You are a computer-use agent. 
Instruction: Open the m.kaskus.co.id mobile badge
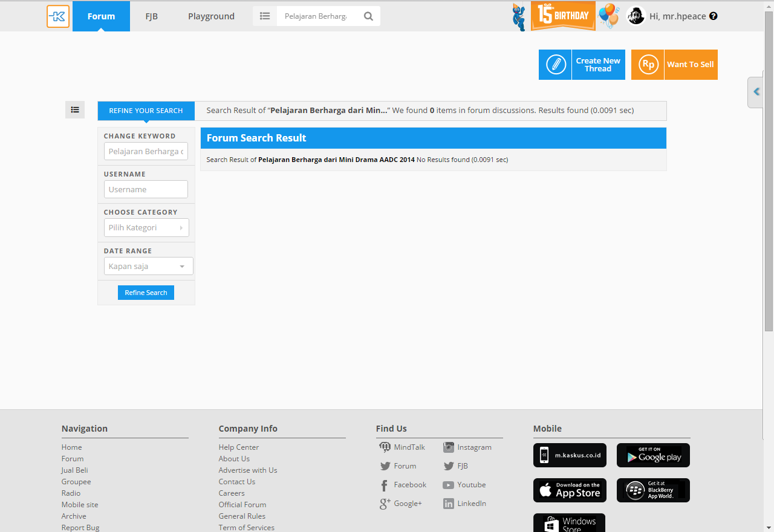[x=570, y=455]
